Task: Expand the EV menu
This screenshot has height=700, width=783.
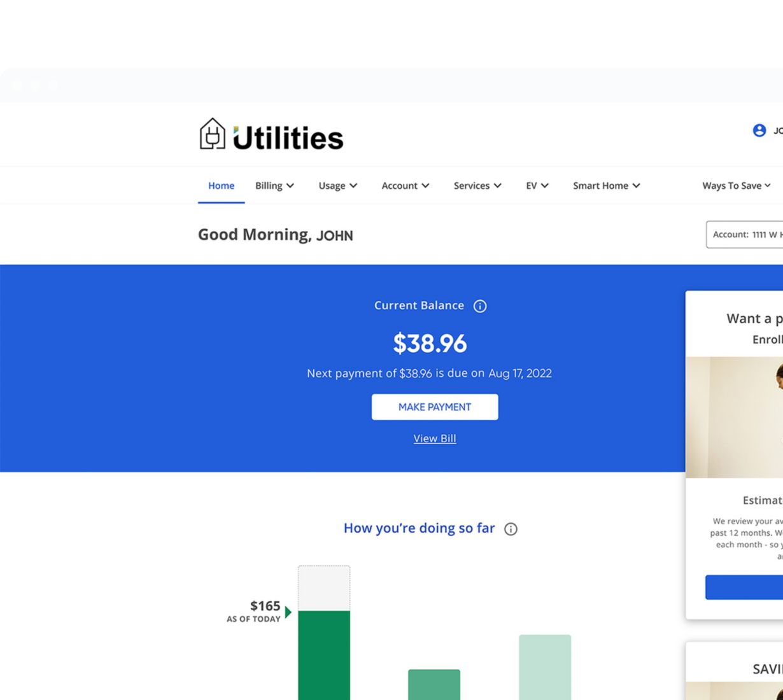Action: [537, 186]
